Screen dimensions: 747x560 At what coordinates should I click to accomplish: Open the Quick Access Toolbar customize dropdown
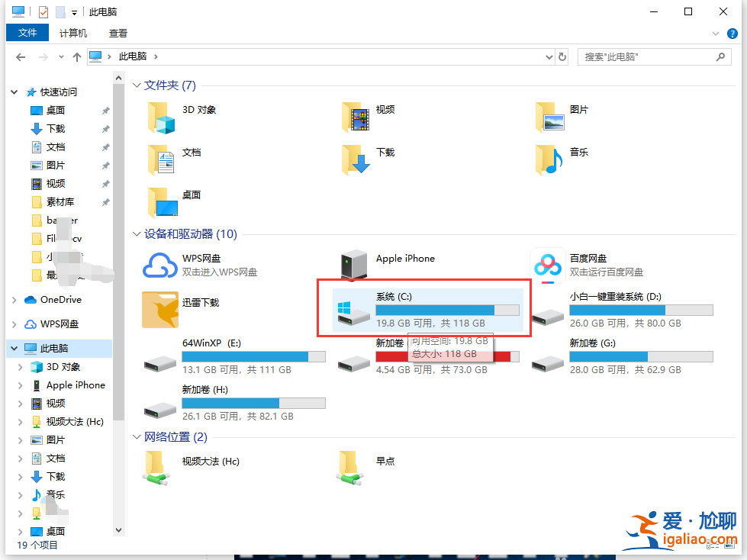[x=73, y=11]
